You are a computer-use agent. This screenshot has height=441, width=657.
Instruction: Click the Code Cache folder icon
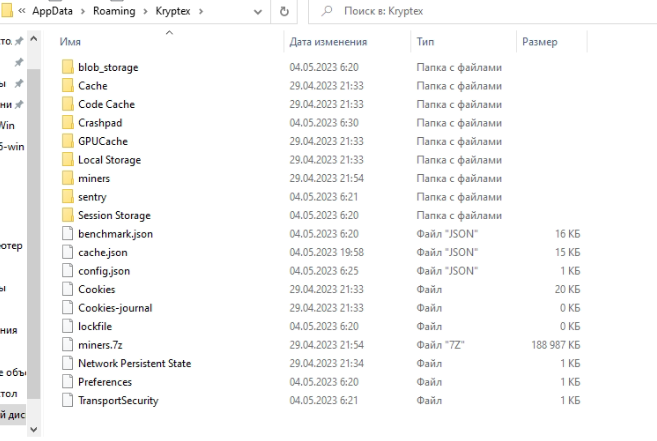point(67,104)
